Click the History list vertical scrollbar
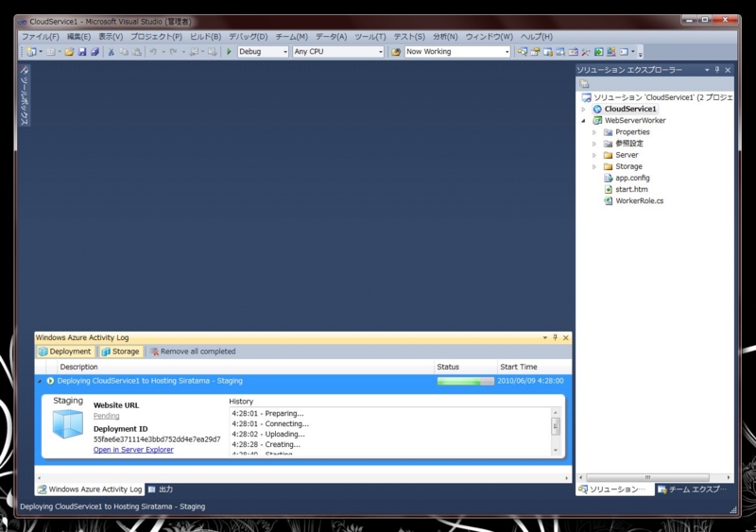 click(556, 432)
